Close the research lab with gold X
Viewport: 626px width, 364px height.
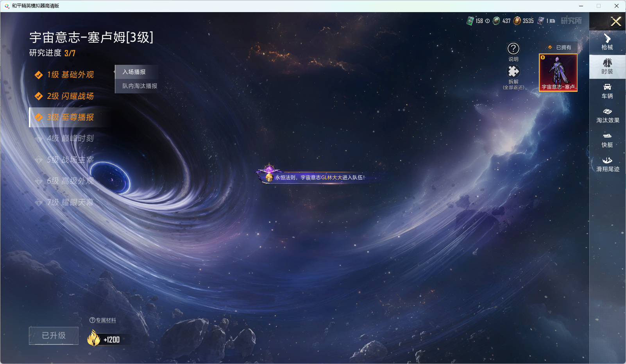pyautogui.click(x=616, y=21)
